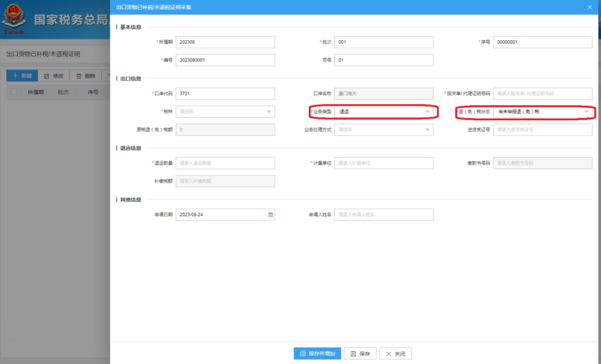This screenshot has height=364, width=601.
Task: Click the 计量单位 input field
Action: pyautogui.click(x=383, y=163)
